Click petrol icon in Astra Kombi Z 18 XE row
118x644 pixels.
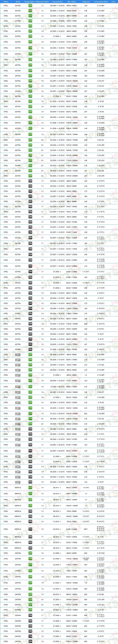[x=30, y=402]
